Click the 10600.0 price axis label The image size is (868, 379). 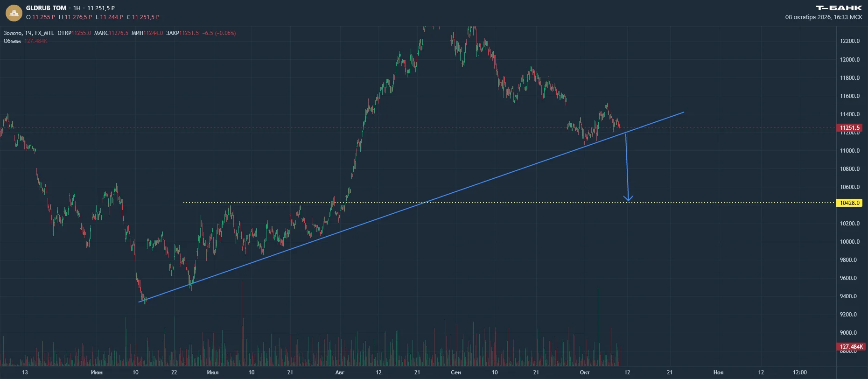[x=850, y=187]
